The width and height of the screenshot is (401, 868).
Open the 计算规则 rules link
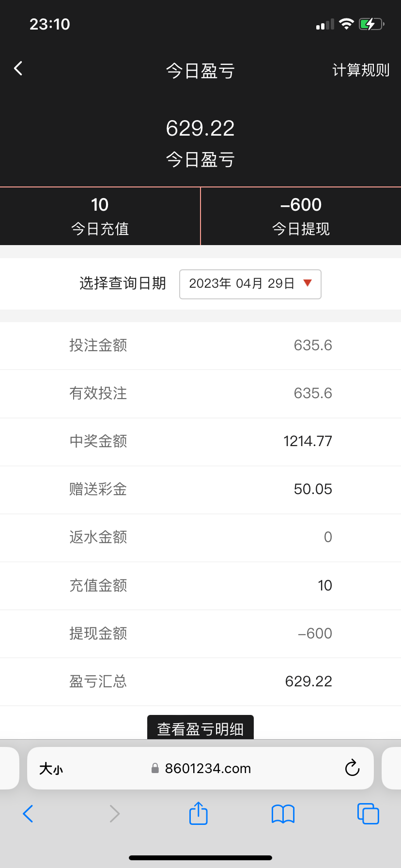[x=361, y=70]
